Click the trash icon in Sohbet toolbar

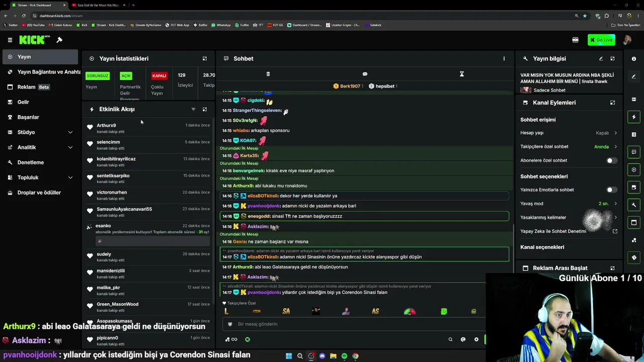(268, 74)
